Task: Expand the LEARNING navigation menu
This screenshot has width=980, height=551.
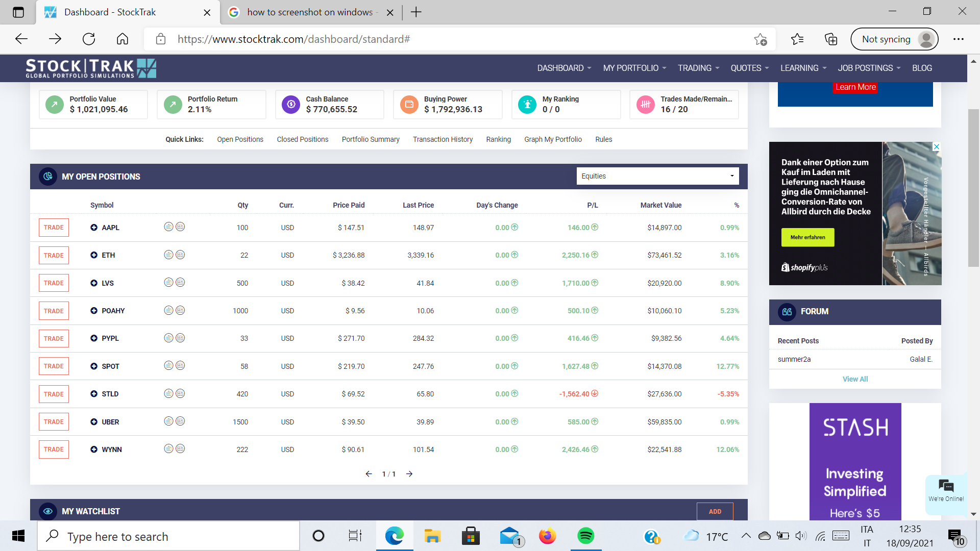Action: click(803, 68)
